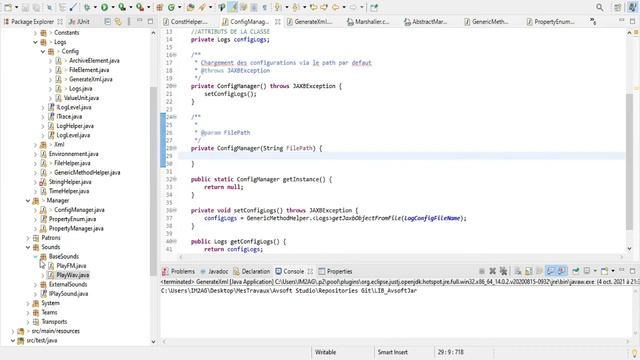640x360 pixels.
Task: Close the ConfigManag editor tab
Action: [x=278, y=22]
